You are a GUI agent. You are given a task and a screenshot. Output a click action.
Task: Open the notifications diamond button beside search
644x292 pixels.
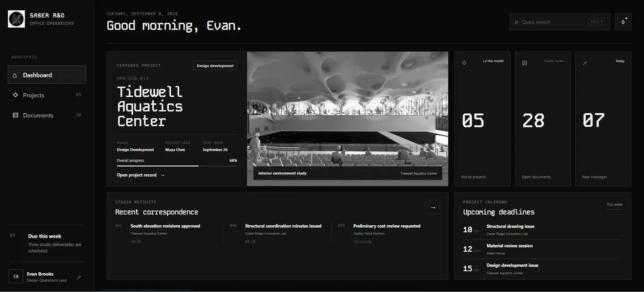(x=623, y=22)
